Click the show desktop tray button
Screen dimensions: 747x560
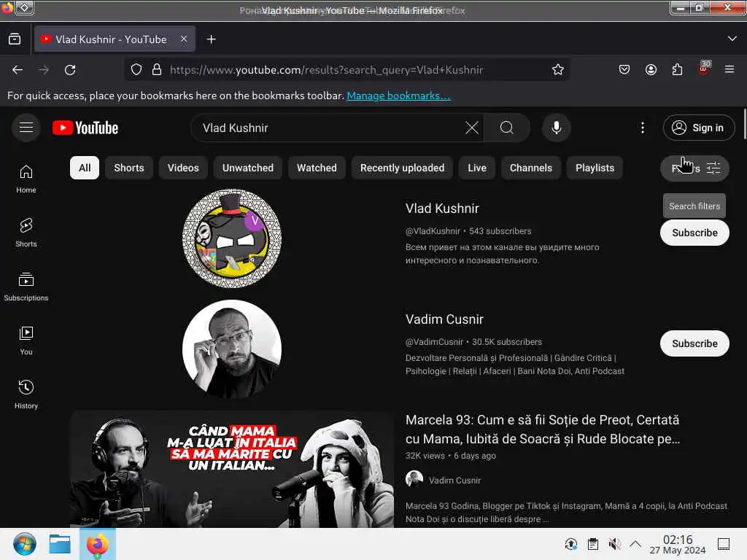coord(724,544)
